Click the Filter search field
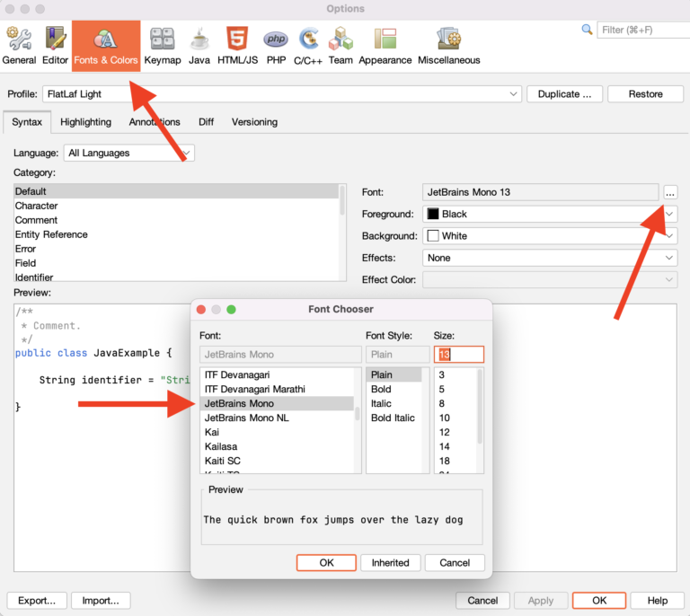 coord(643,30)
